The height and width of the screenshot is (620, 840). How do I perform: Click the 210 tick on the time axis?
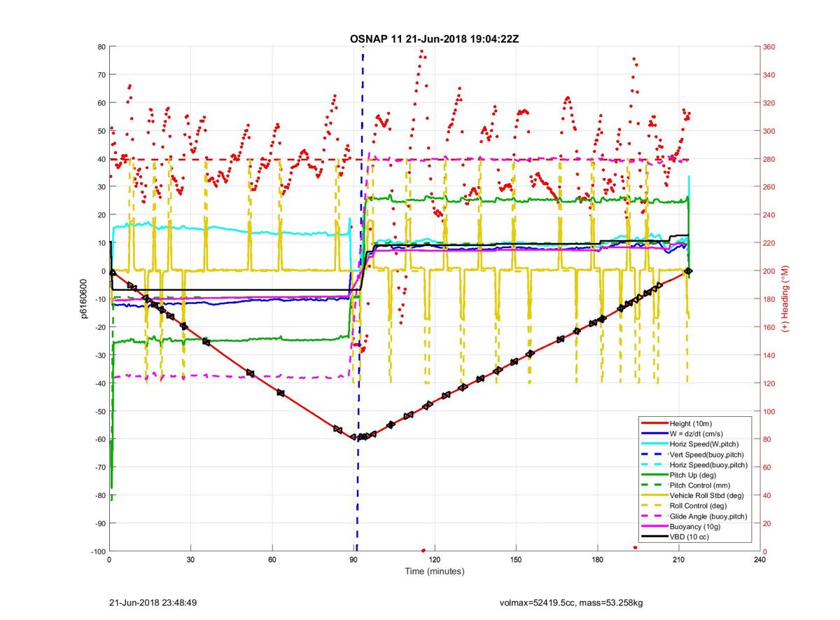click(679, 560)
